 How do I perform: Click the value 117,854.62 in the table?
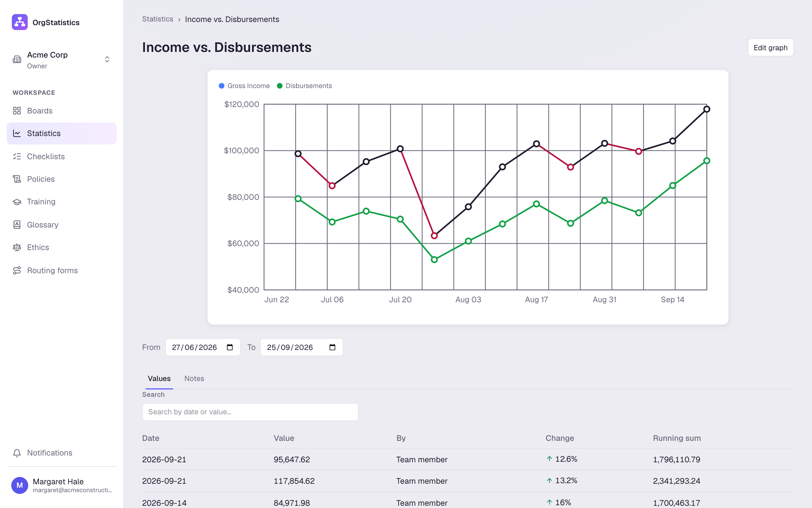pos(294,481)
